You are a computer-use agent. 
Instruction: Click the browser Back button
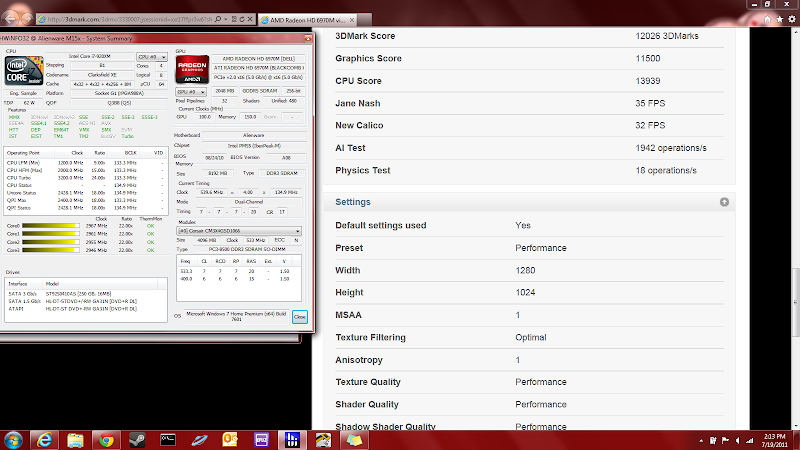click(x=10, y=18)
